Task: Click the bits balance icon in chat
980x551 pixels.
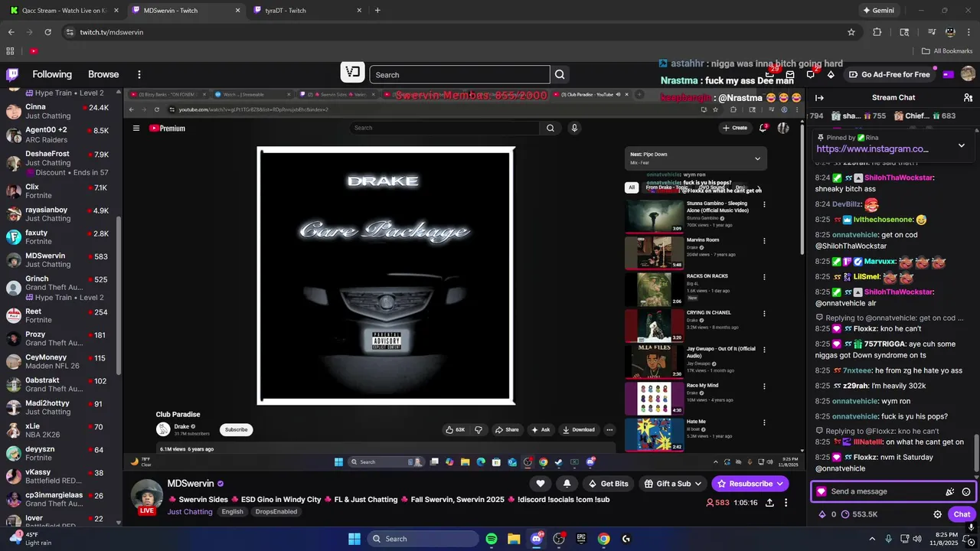Action: [822, 514]
